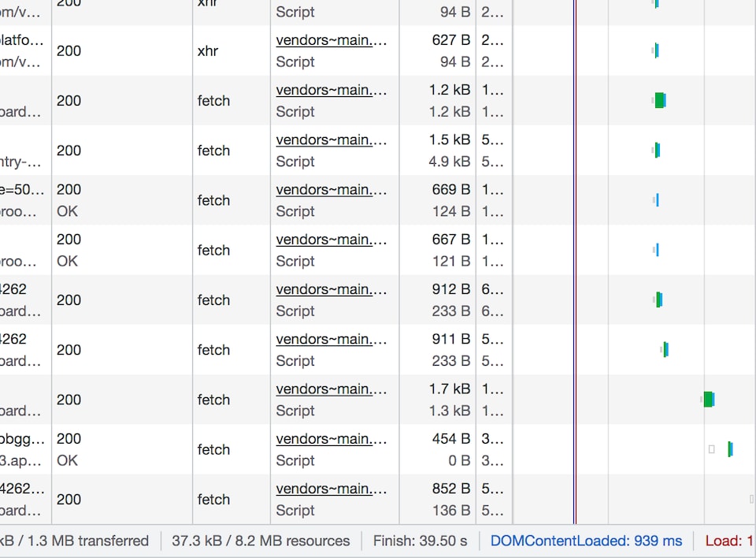The height and width of the screenshot is (558, 756).
Task: Click the 37.3 kB / 8.2 MB resources summary
Action: 261,541
